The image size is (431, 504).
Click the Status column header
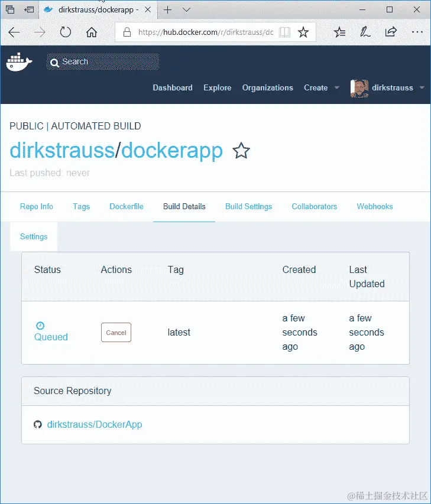(47, 269)
